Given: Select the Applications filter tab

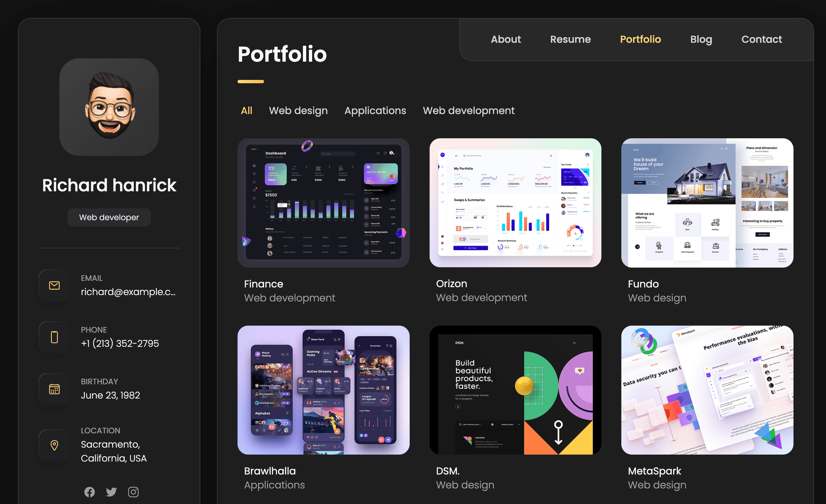Looking at the screenshot, I should (x=375, y=110).
